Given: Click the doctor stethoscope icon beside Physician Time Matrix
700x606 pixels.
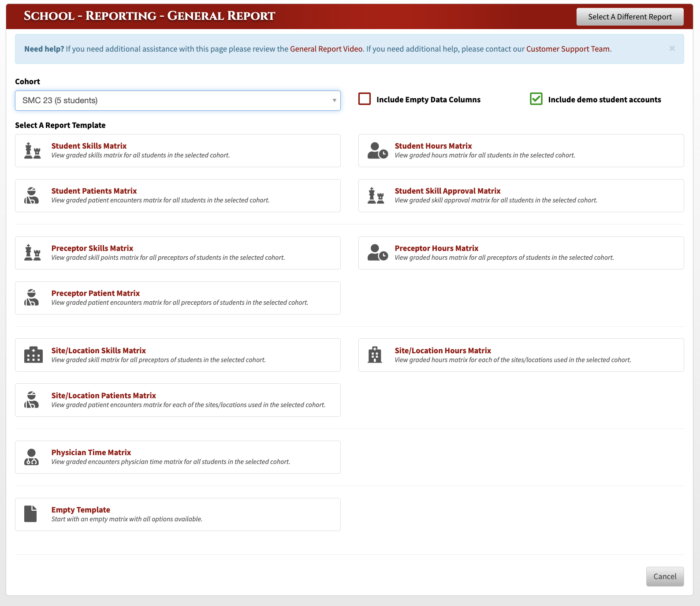Looking at the screenshot, I should 31,457.
